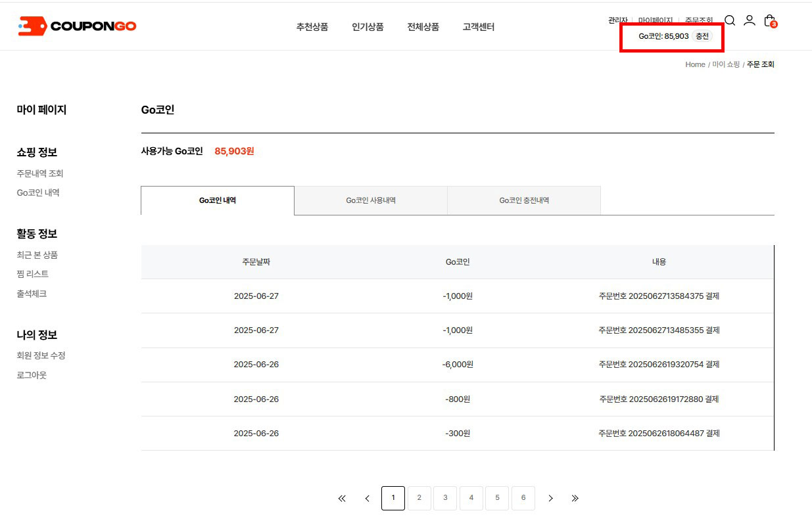The width and height of the screenshot is (812, 517).
Task: Go to page 2
Action: point(419,498)
